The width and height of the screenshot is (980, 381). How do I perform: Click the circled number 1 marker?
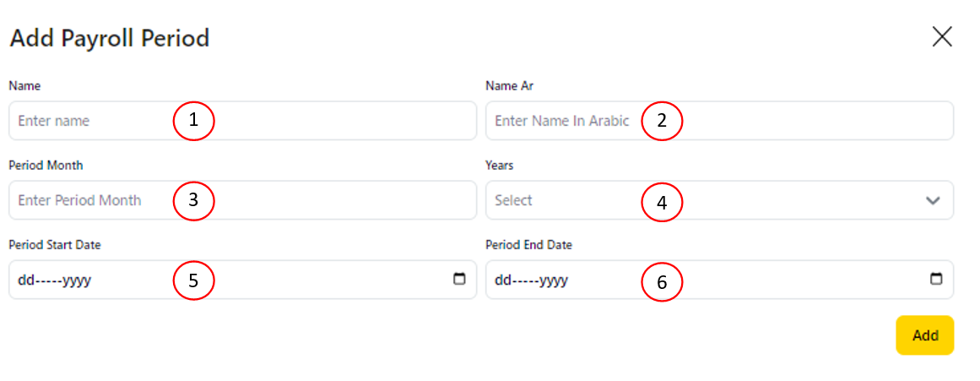193,121
